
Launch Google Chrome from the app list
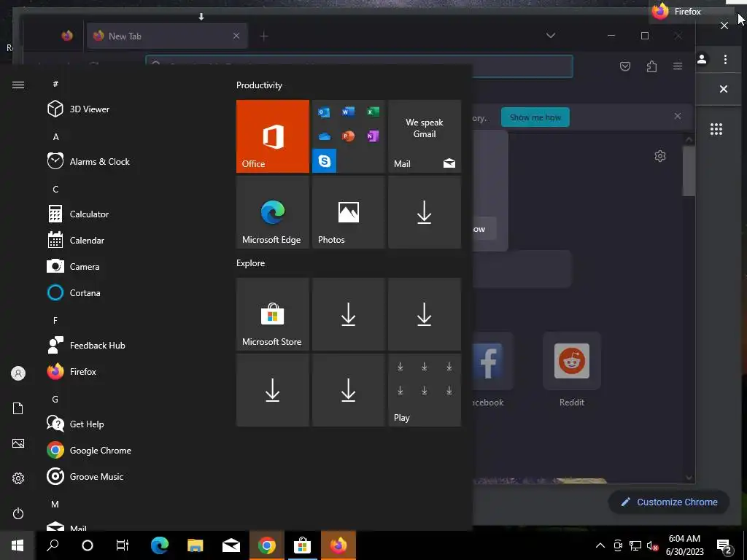click(89, 450)
